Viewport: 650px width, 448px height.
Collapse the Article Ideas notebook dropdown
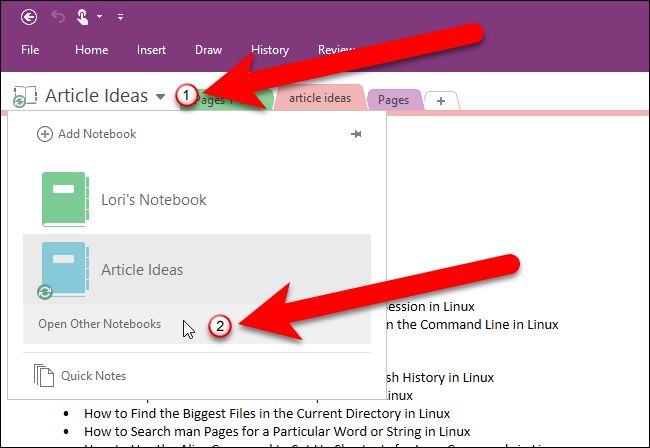point(160,97)
